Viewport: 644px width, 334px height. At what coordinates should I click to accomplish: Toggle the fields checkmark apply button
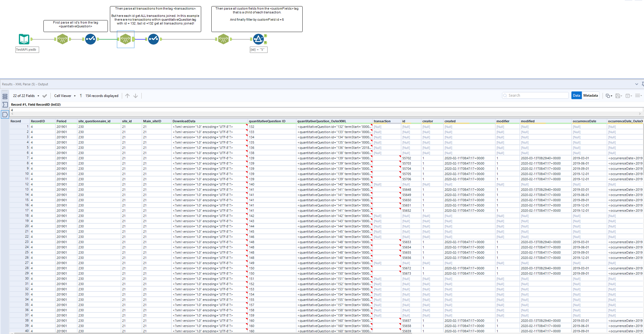click(45, 96)
